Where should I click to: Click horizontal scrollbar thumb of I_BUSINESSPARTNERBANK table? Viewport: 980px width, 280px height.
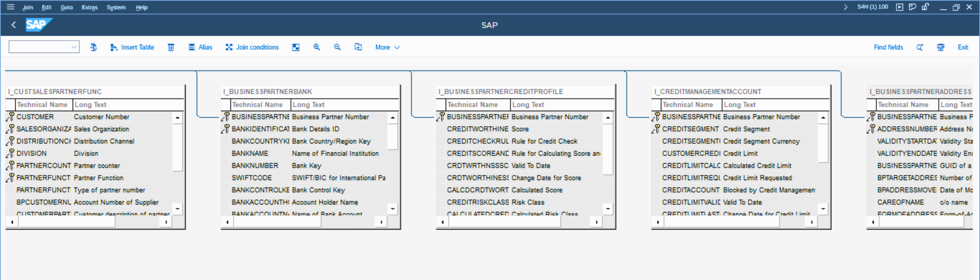tap(277, 222)
